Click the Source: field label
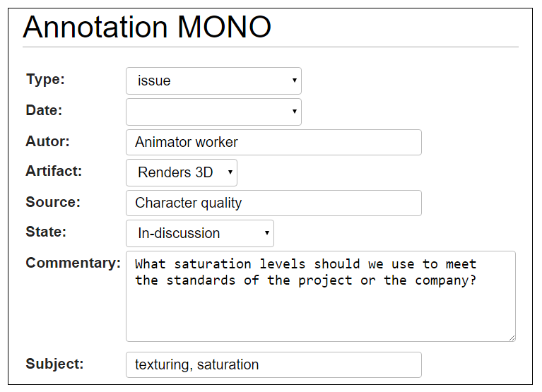The height and width of the screenshot is (392, 542). tap(53, 202)
